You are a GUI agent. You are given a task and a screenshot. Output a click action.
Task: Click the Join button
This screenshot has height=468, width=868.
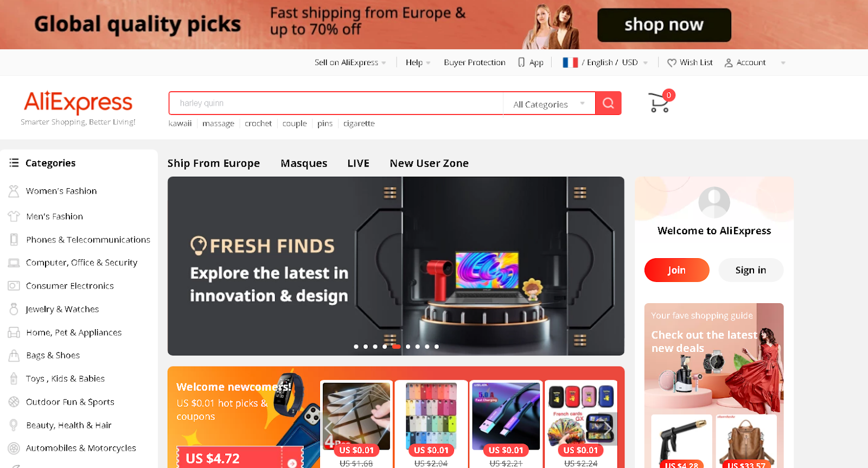pyautogui.click(x=676, y=270)
